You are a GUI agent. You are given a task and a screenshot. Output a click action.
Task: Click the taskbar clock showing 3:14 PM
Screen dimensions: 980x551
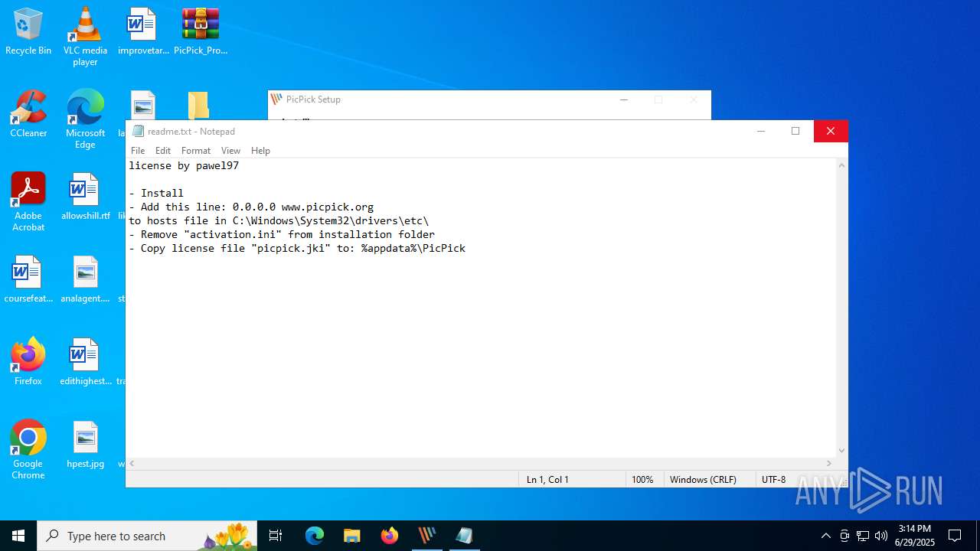(915, 536)
